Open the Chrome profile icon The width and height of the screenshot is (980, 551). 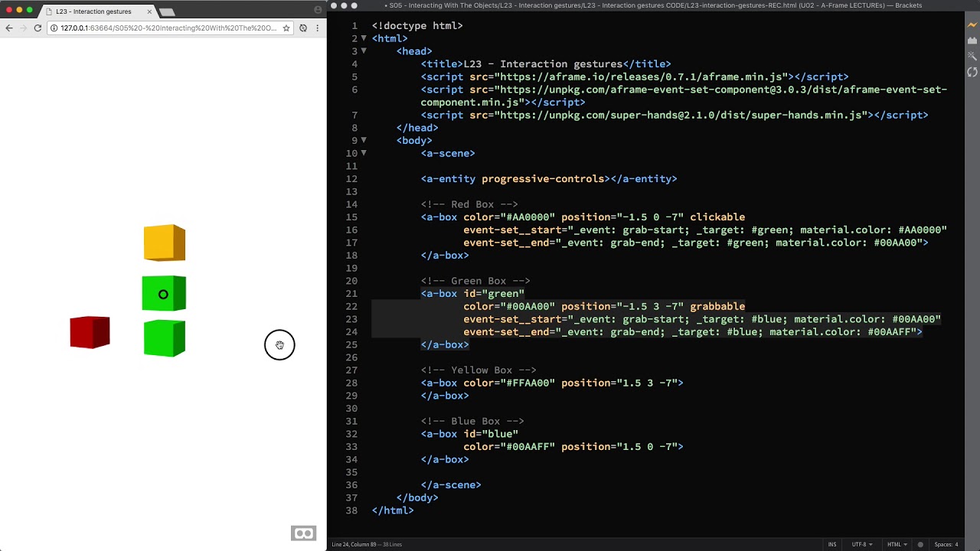click(318, 10)
